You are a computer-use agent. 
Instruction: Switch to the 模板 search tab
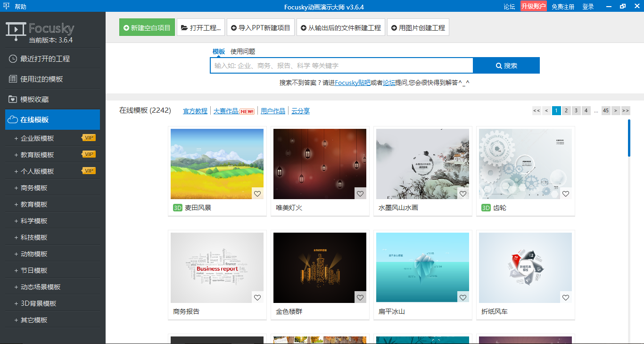point(219,51)
